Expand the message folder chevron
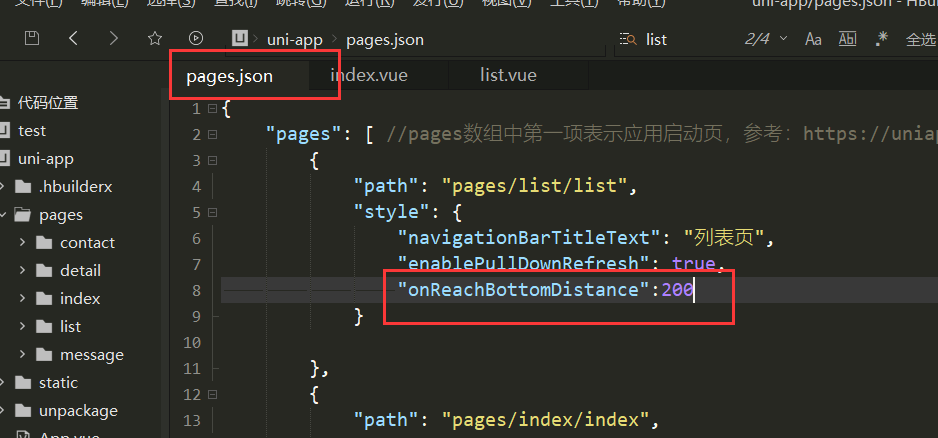938x438 pixels. [x=22, y=355]
